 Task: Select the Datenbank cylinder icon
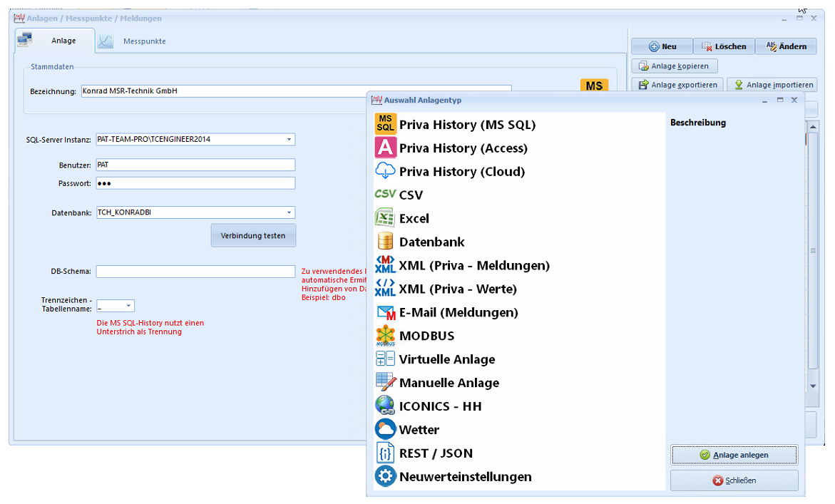coord(385,241)
